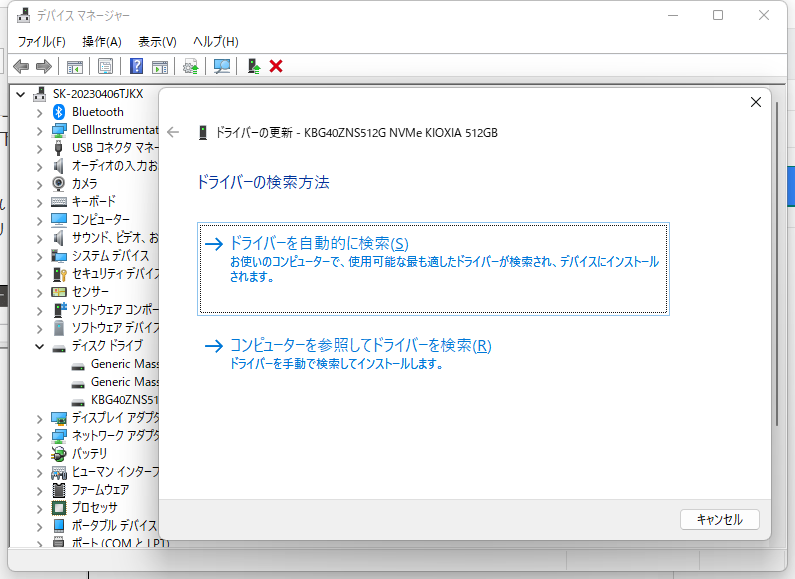Click the enable device green arrow icon

click(x=254, y=66)
